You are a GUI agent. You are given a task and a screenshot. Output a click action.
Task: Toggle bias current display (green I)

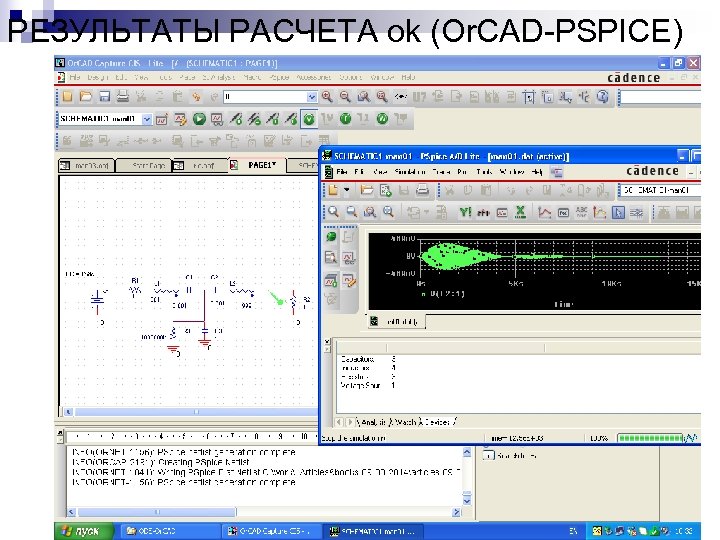coord(345,119)
